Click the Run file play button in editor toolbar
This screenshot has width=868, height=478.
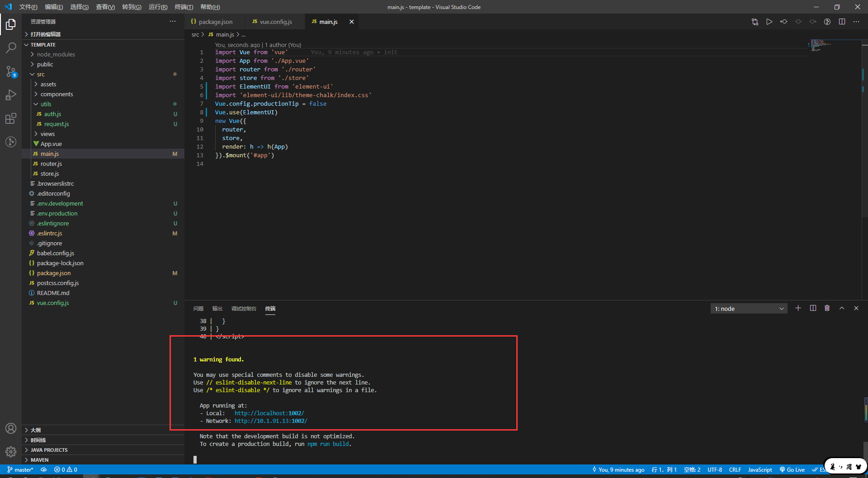tap(770, 21)
